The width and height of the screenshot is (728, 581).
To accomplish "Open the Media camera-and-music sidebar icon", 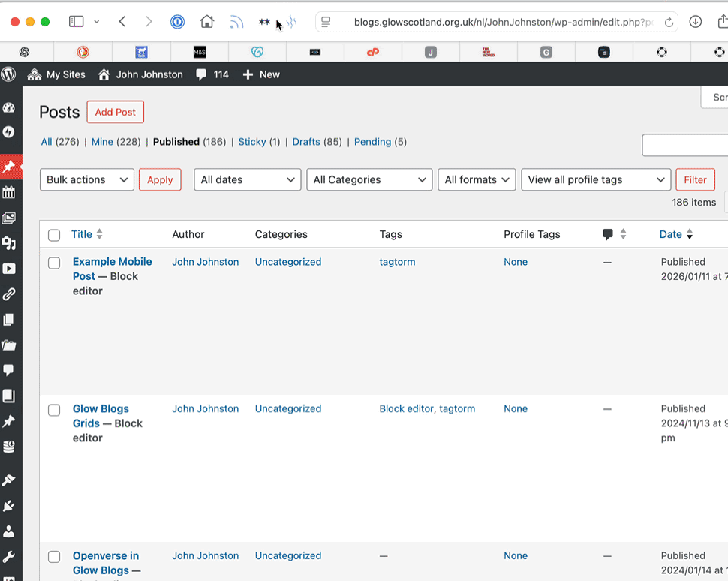I will tap(9, 243).
